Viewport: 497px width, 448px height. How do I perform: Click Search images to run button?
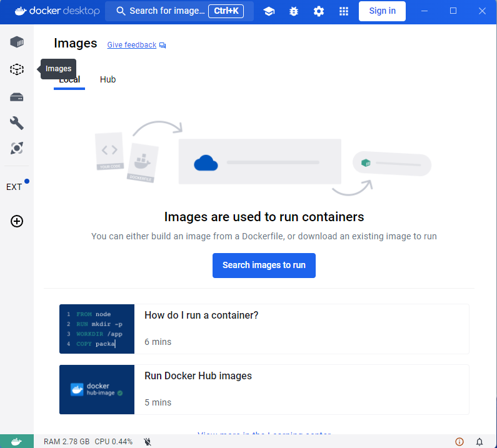click(264, 265)
